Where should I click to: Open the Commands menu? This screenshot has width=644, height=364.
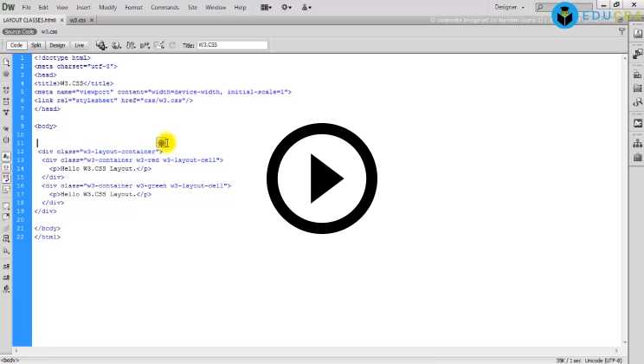[164, 7]
